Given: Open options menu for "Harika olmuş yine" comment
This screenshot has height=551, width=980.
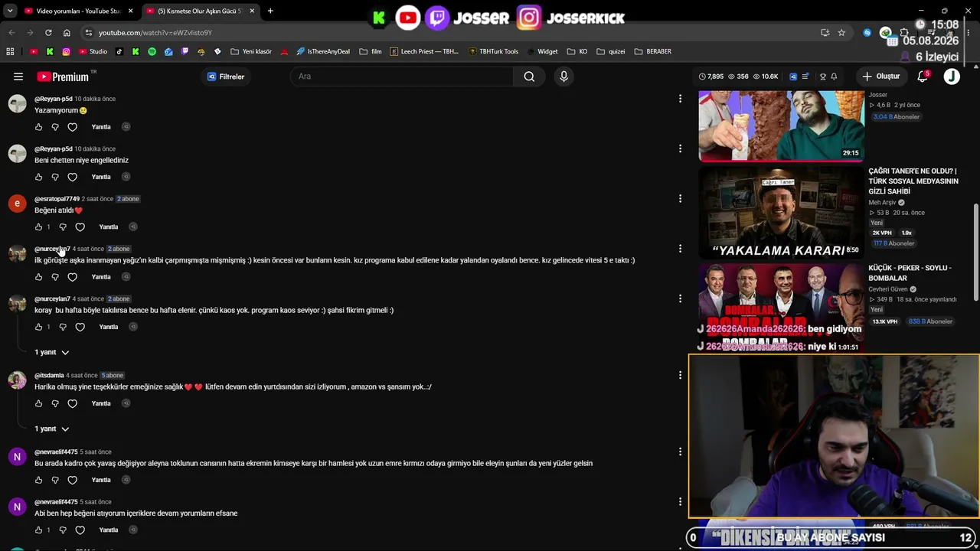Looking at the screenshot, I should (680, 375).
